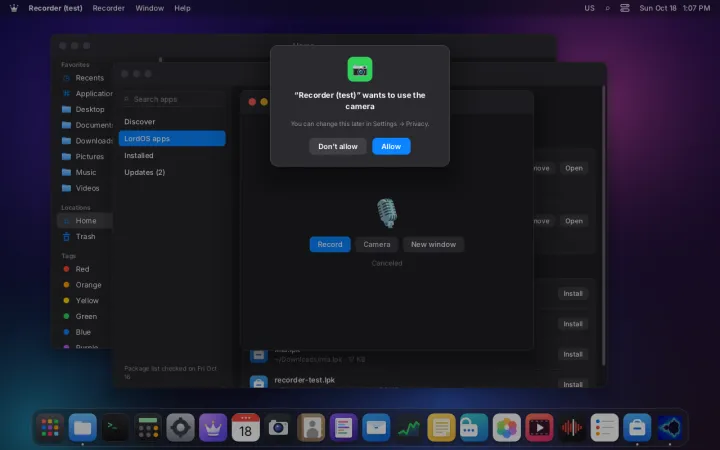Open Documents in the Files sidebar
The height and width of the screenshot is (450, 720).
(x=85, y=125)
